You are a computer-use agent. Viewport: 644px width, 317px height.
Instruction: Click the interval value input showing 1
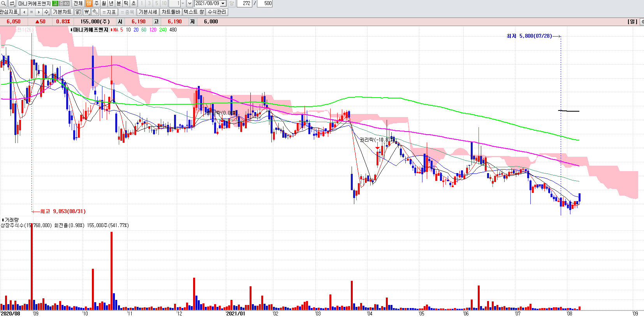(174, 3)
